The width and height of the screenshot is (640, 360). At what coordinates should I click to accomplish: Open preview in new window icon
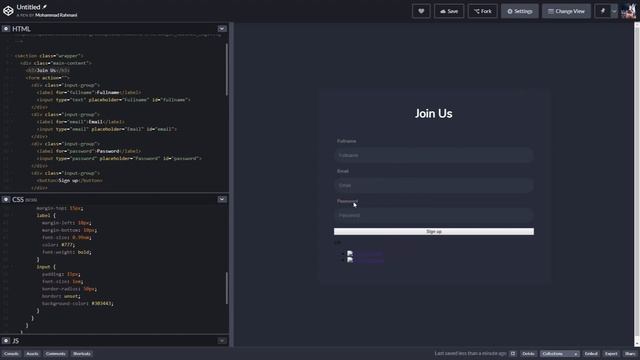point(513,353)
